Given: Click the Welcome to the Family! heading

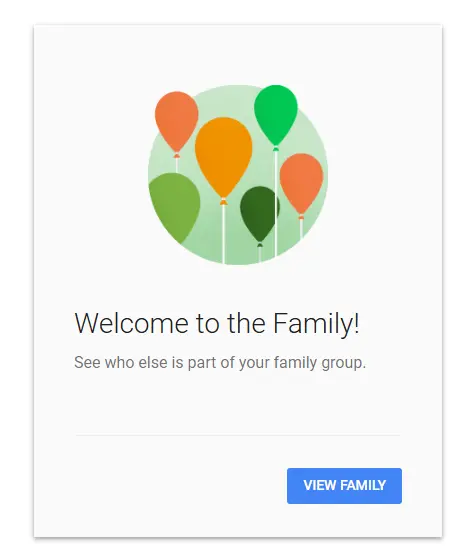Looking at the screenshot, I should tap(217, 323).
